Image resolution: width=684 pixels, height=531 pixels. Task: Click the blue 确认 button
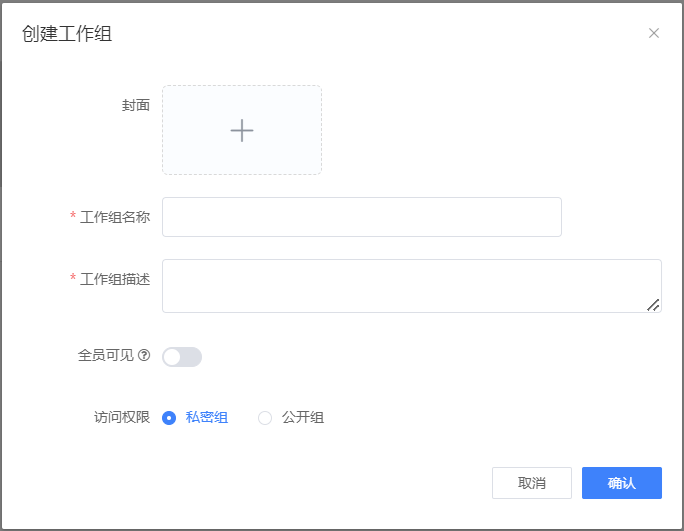[x=622, y=483]
